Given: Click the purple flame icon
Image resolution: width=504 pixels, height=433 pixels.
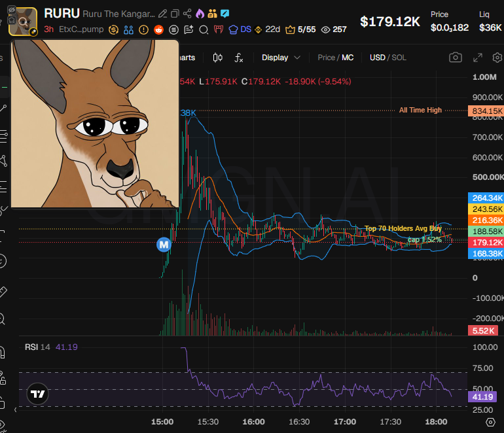Looking at the screenshot, I should (x=200, y=14).
